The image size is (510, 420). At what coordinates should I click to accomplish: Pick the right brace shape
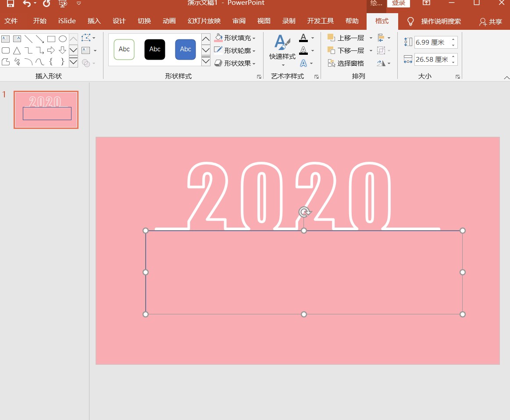pyautogui.click(x=62, y=62)
